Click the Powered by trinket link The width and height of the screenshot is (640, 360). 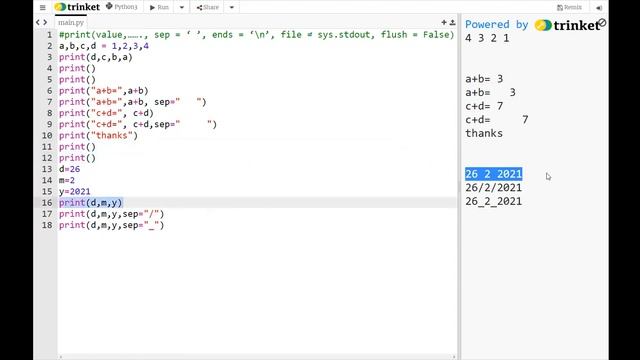tap(532, 25)
